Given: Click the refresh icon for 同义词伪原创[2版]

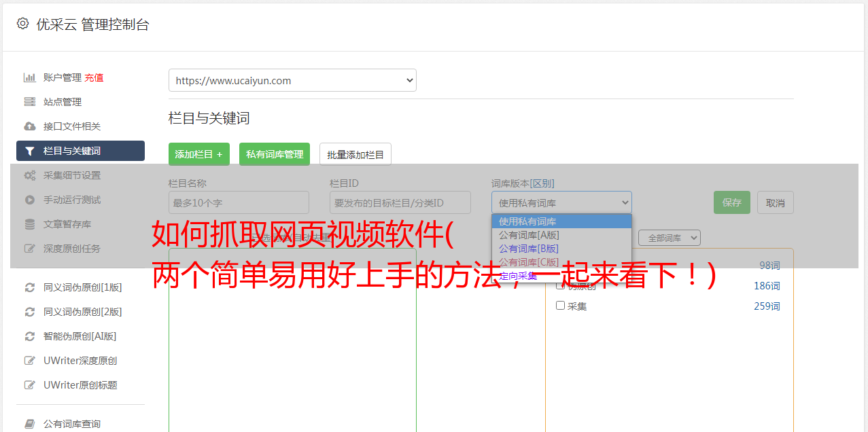Looking at the screenshot, I should (x=30, y=312).
